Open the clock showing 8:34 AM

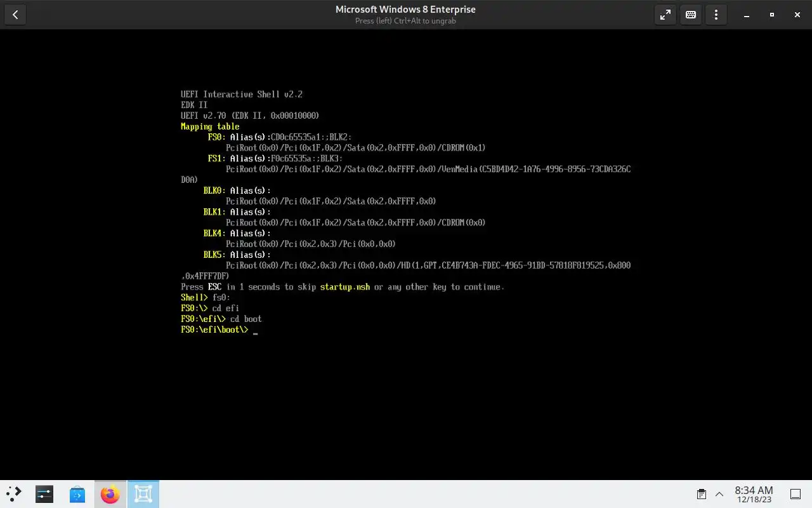[x=754, y=494]
